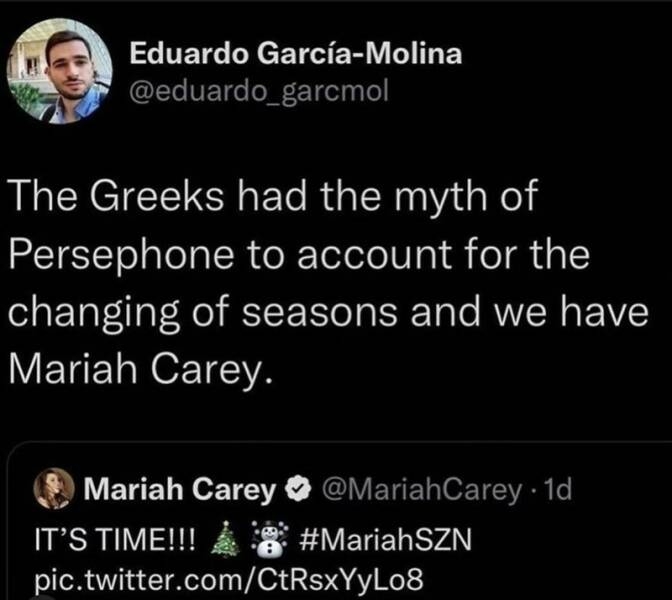Open the @MariahCarey handle
Screen dimensions: 672x600
pyautogui.click(x=421, y=490)
